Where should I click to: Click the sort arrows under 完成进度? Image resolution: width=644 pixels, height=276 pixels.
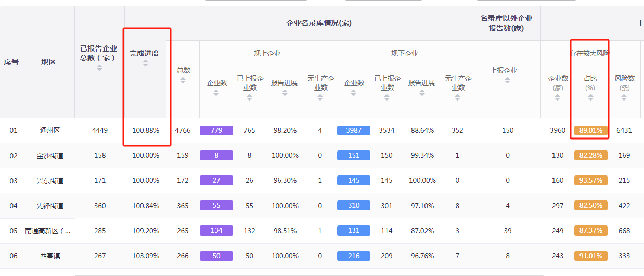(145, 63)
